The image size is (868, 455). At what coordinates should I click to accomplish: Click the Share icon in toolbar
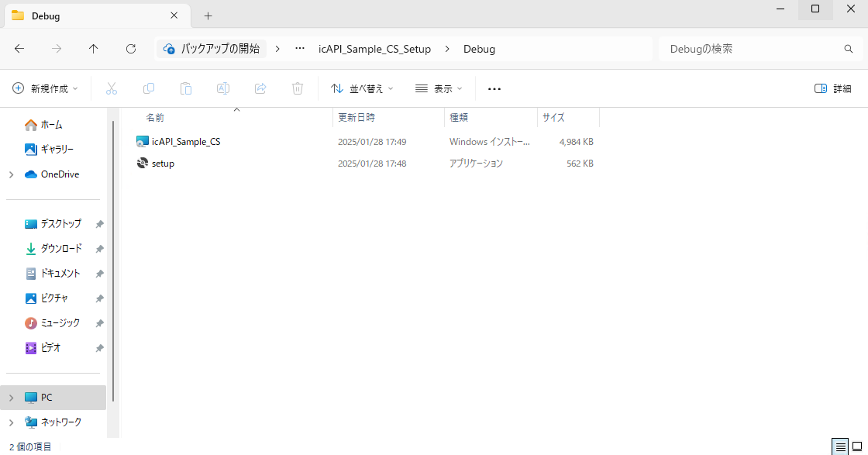260,88
